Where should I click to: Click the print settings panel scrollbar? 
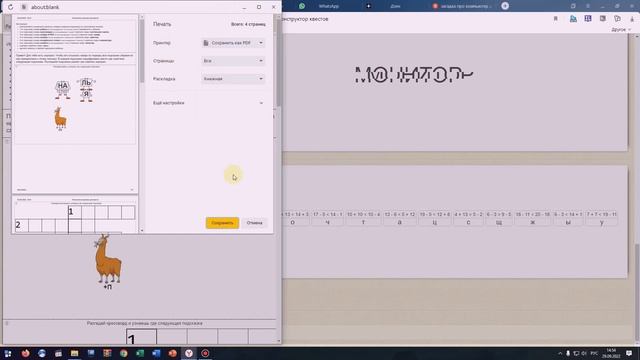[278, 61]
